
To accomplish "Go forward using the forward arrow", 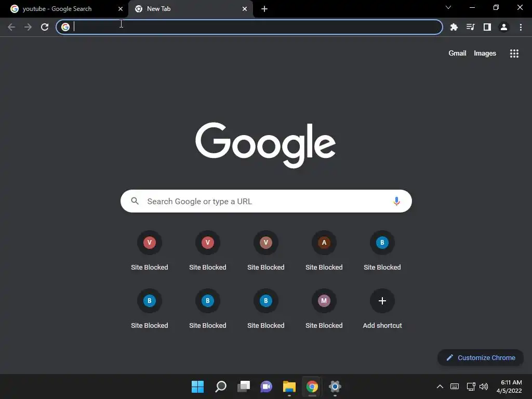I will [28, 27].
